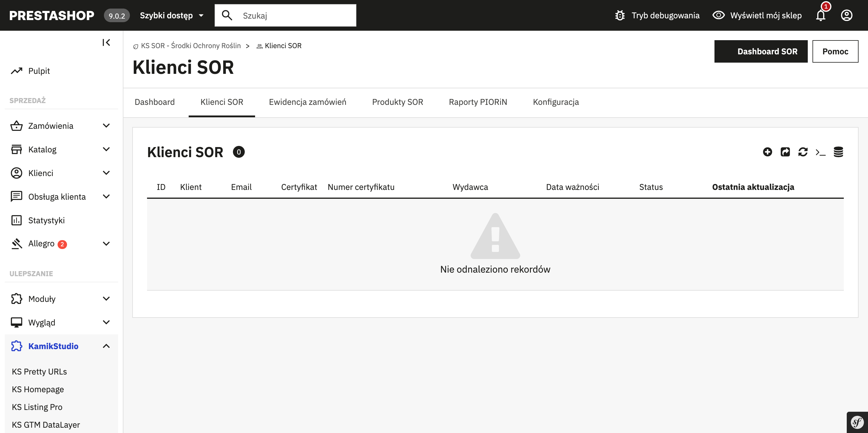Viewport: 868px width, 433px height.
Task: Open the user profile avatar icon
Action: tap(846, 16)
